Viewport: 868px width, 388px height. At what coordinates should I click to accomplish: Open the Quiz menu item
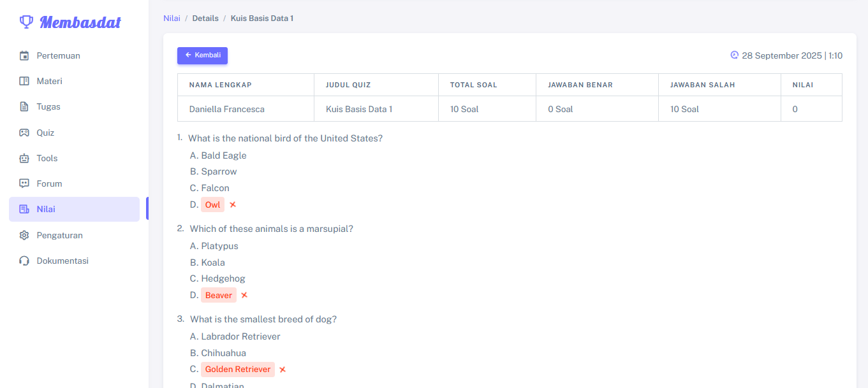[x=74, y=133]
